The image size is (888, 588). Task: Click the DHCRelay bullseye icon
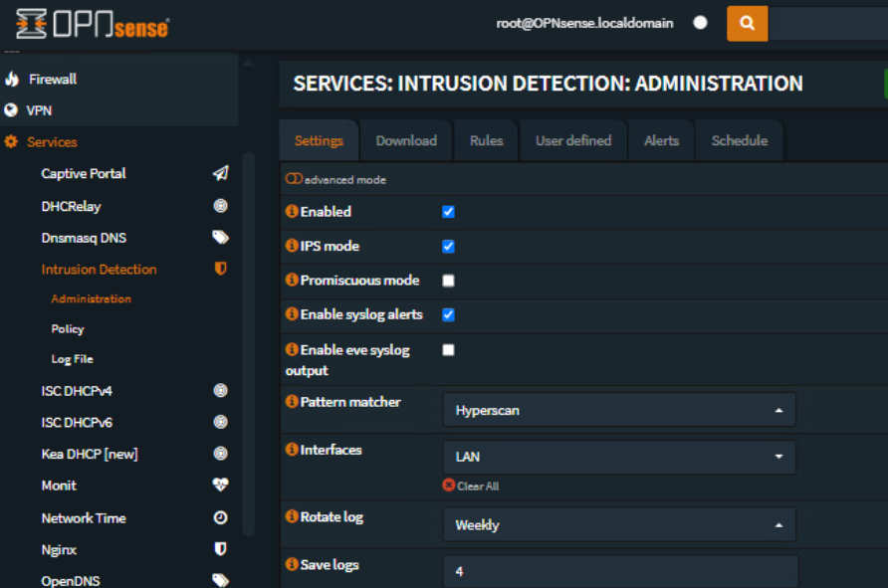[220, 205]
